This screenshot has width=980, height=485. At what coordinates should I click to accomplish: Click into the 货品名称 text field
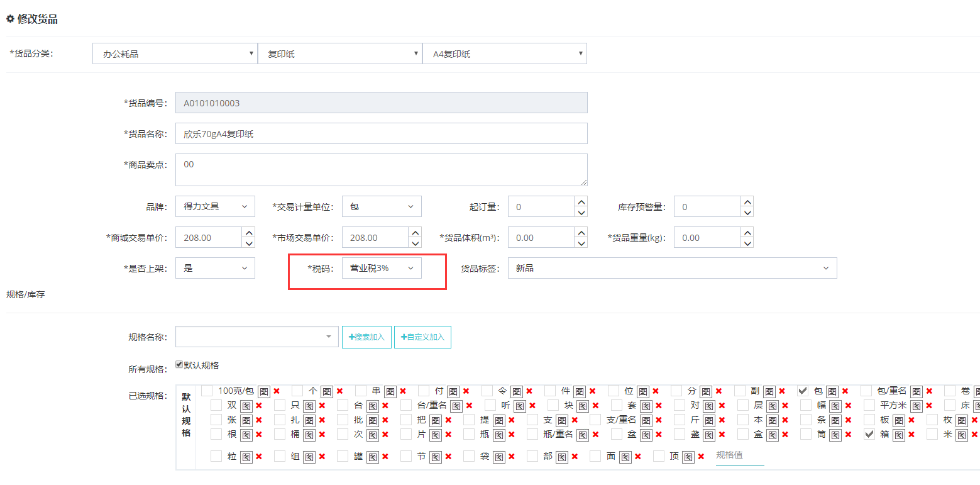pyautogui.click(x=381, y=133)
